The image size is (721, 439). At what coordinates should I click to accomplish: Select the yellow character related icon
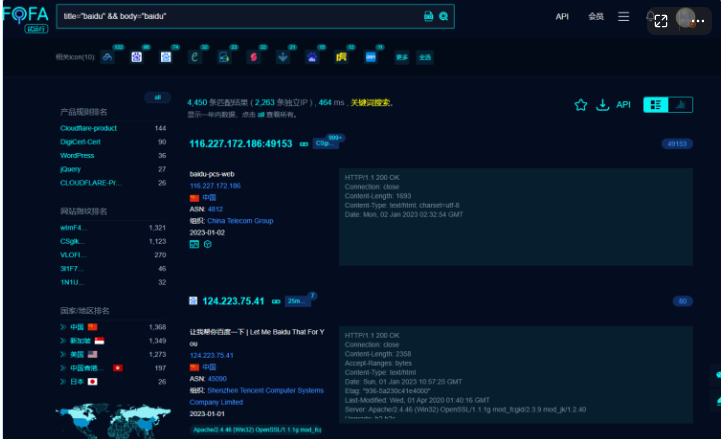[341, 57]
